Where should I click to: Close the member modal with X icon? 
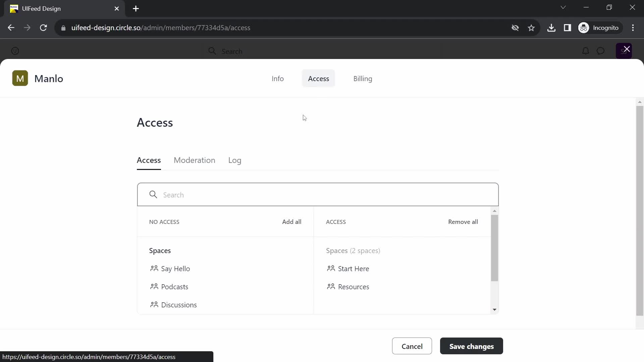[x=627, y=49]
